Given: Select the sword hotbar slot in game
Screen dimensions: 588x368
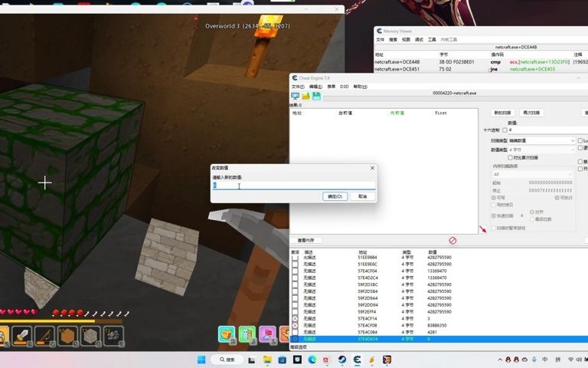Looking at the screenshot, I should point(21,335).
